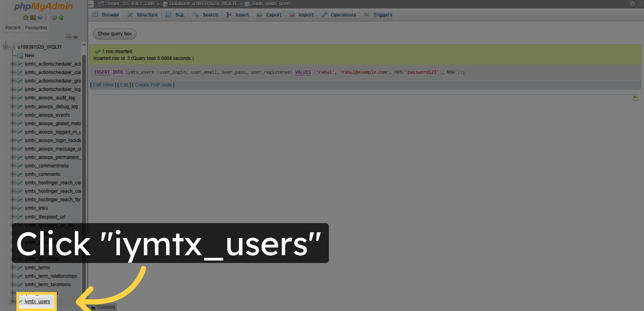Open phpMyAdmin documentation page icon
The height and width of the screenshot is (311, 644).
(x=47, y=17)
